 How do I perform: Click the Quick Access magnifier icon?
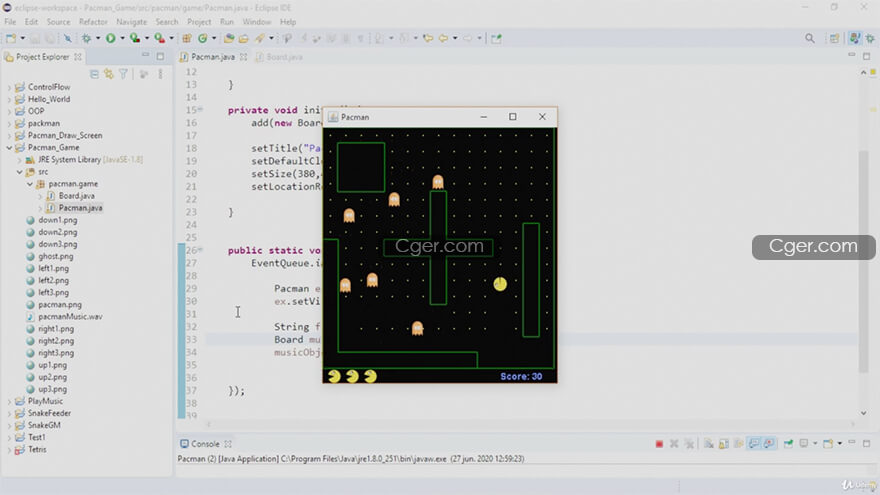(809, 38)
